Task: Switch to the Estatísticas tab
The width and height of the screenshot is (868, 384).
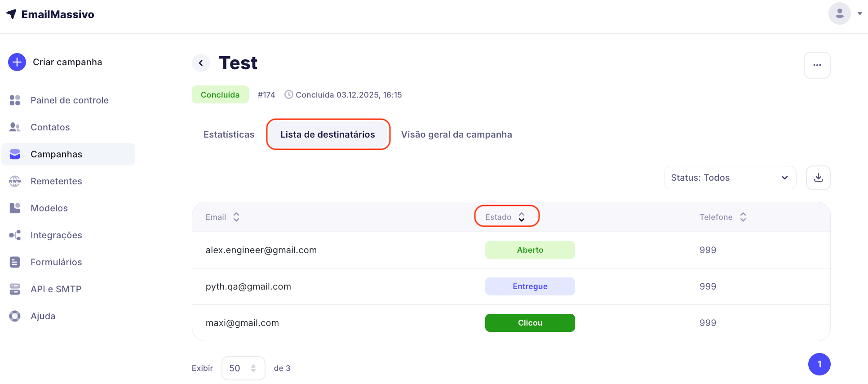Action: tap(229, 134)
